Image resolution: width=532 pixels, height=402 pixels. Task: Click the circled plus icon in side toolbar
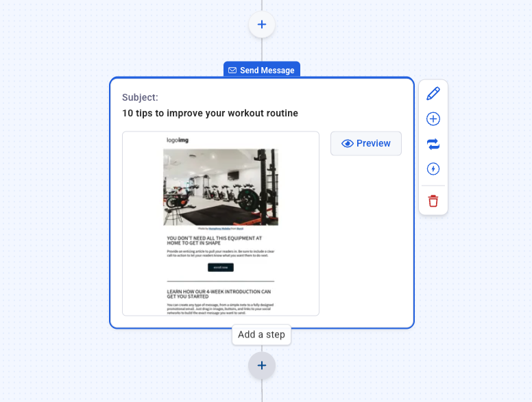tap(433, 119)
